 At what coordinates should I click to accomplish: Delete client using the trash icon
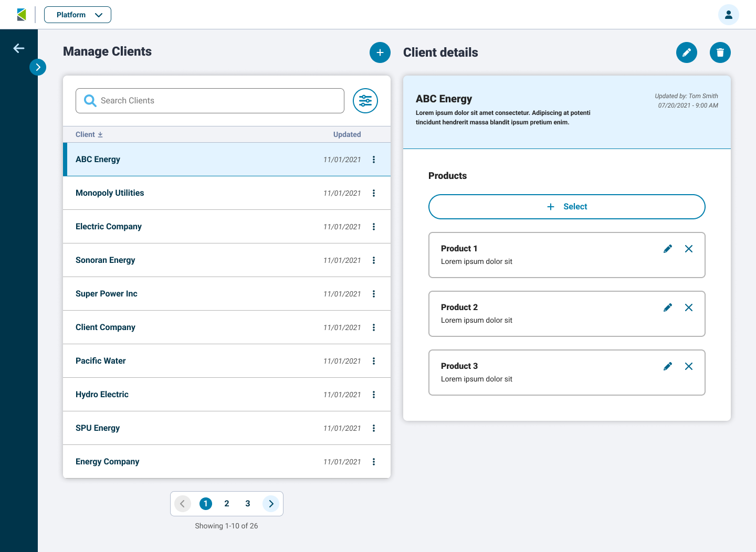[720, 52]
